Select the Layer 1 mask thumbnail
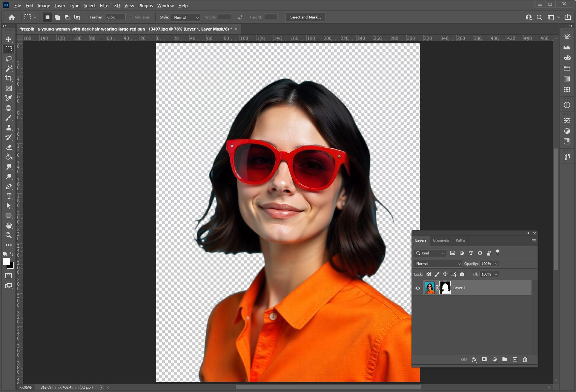Image resolution: width=576 pixels, height=392 pixels. [x=445, y=288]
